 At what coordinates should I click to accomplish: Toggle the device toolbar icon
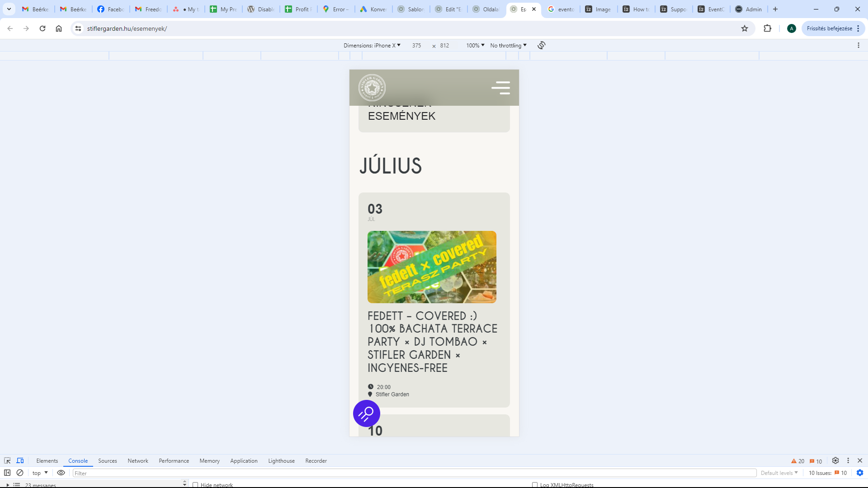click(20, 460)
